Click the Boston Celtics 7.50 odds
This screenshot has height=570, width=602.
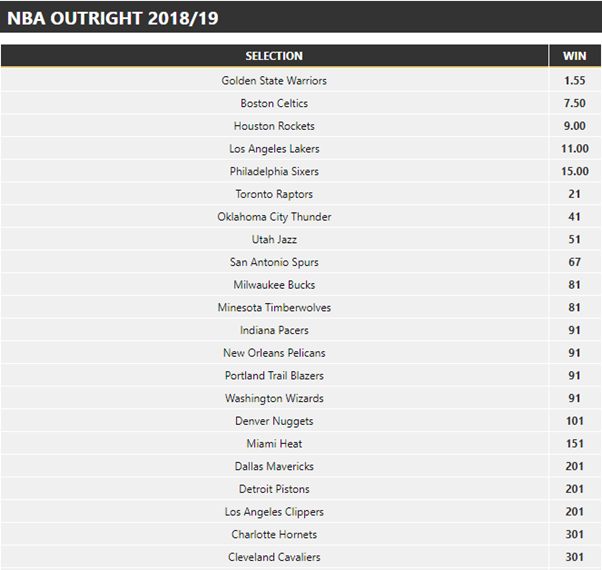coord(574,103)
